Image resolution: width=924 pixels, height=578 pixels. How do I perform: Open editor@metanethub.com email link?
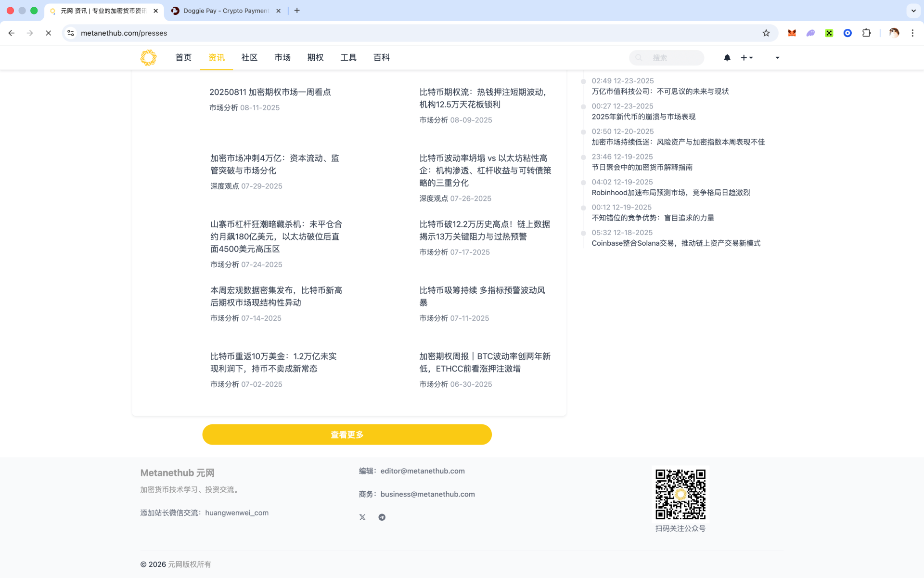(423, 471)
